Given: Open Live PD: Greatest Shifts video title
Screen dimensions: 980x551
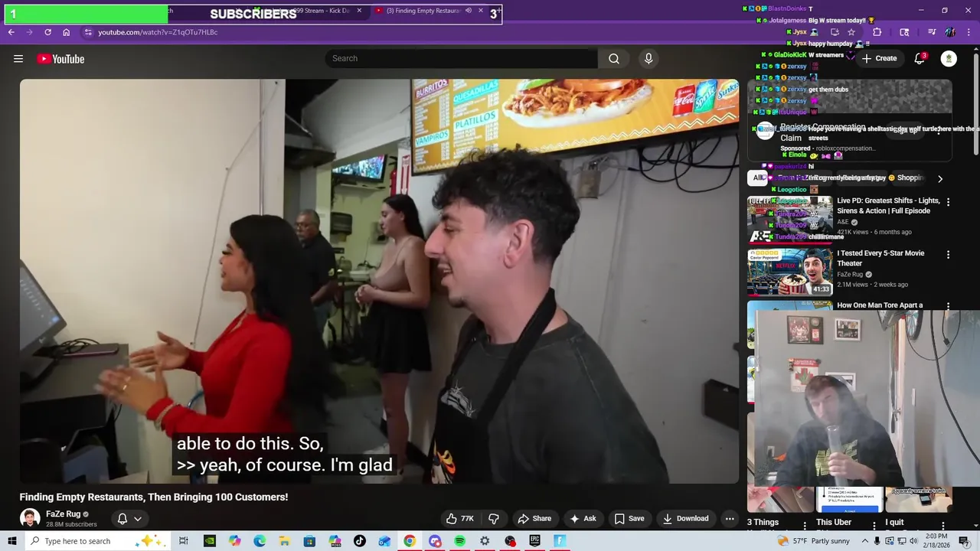Looking at the screenshot, I should [888, 206].
